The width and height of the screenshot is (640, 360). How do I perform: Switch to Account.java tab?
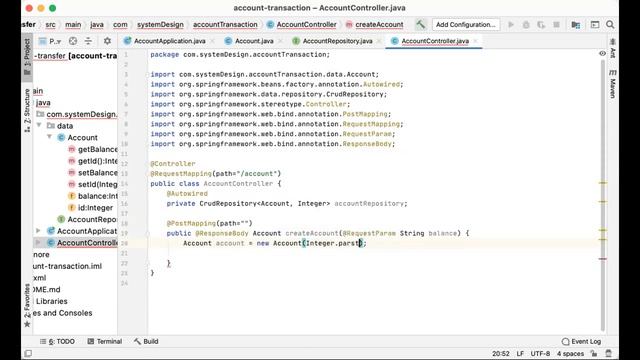(254, 41)
